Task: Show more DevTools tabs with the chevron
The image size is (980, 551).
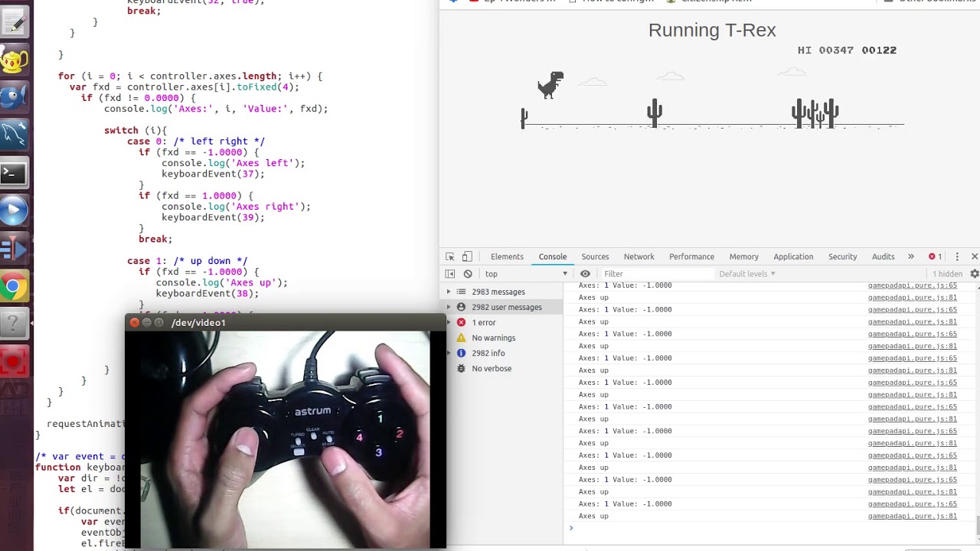Action: [x=910, y=256]
